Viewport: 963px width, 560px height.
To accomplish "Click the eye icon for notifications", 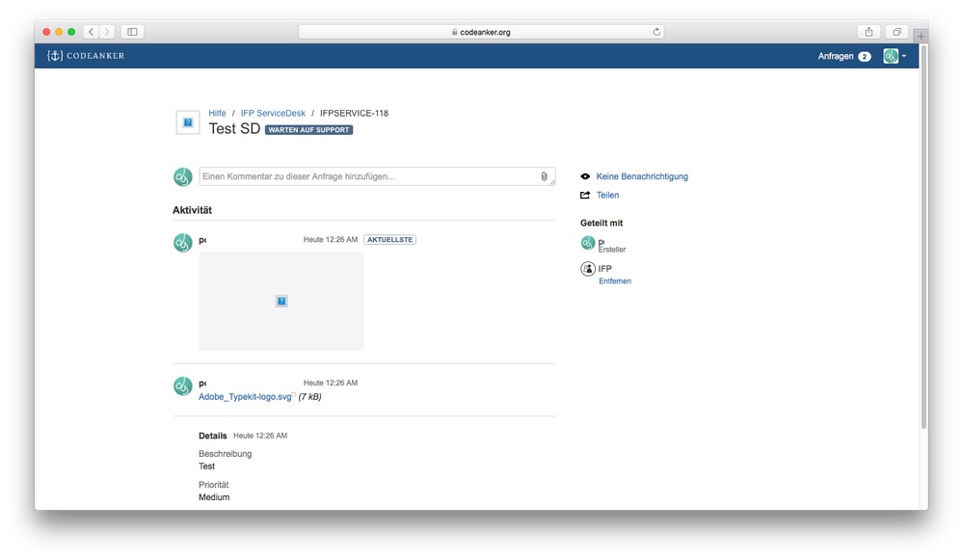I will point(585,176).
